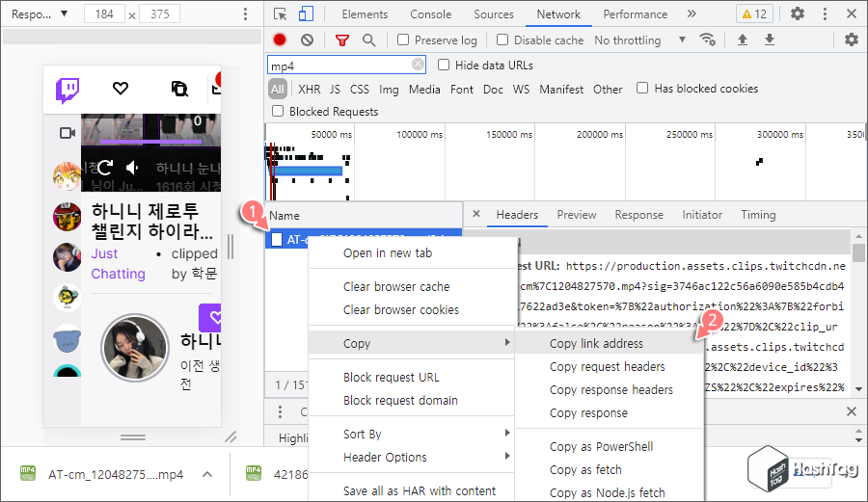Choose Copy request headers

point(609,366)
